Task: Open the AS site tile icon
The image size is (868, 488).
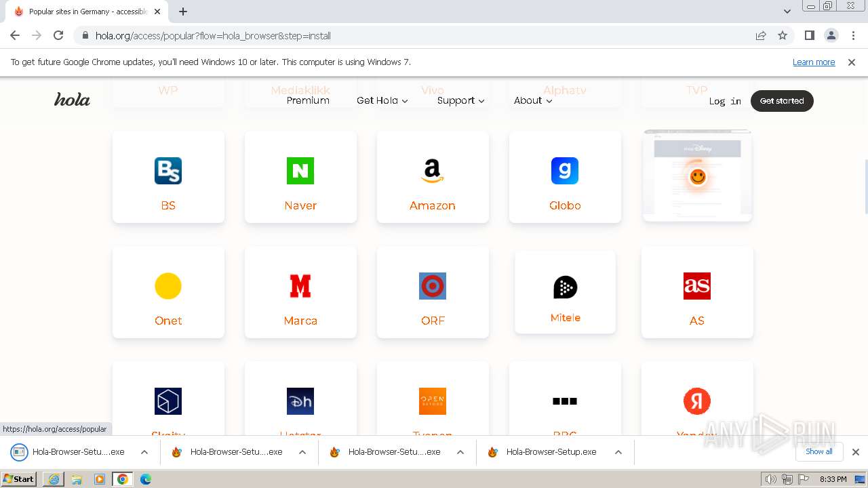Action: coord(697,286)
